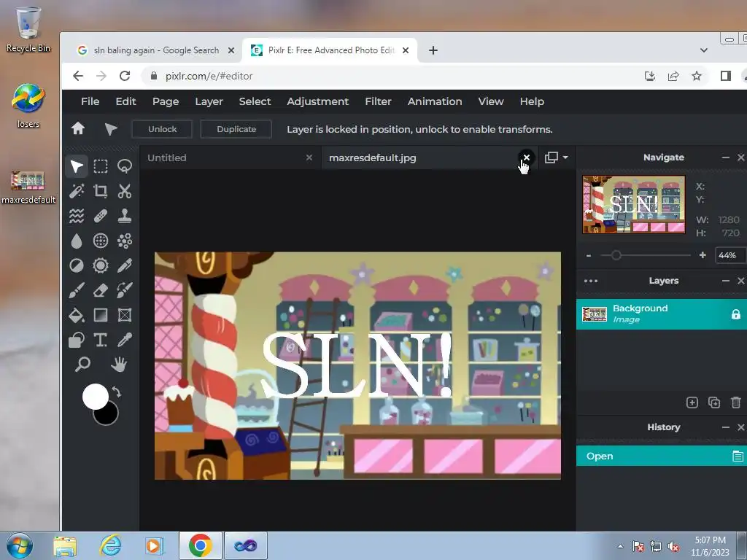Open a new Chrome tab
Image resolution: width=747 pixels, height=560 pixels.
point(433,50)
